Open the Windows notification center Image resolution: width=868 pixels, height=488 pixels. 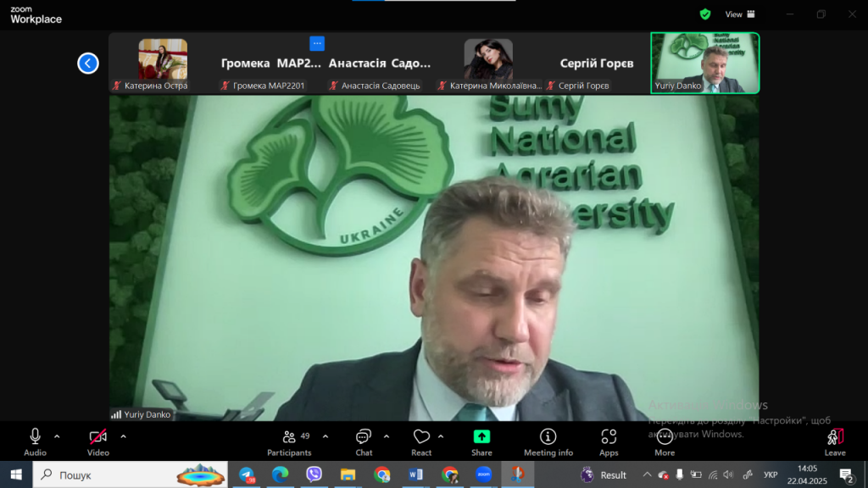click(846, 474)
